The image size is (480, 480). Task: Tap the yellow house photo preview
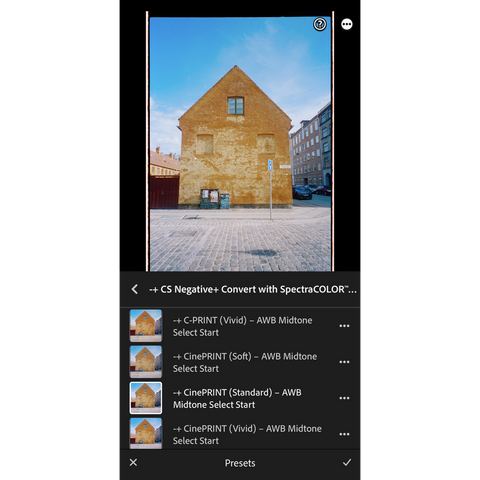(240, 144)
